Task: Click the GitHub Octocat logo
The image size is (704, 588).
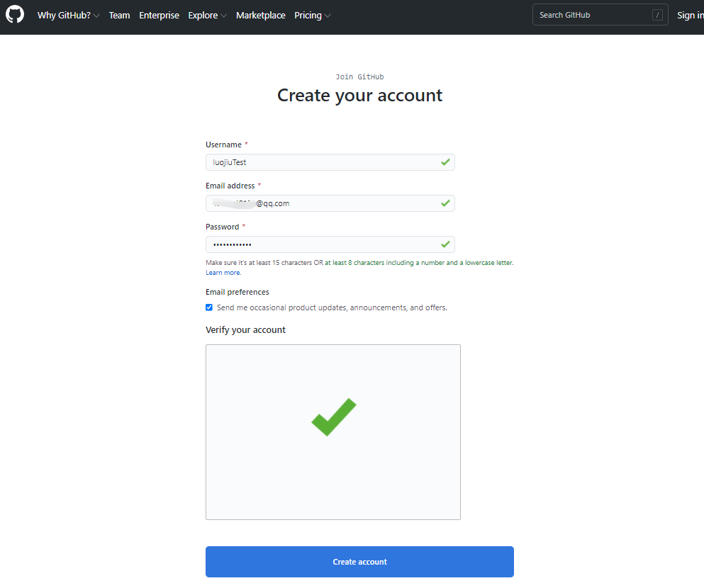Action: (x=15, y=15)
